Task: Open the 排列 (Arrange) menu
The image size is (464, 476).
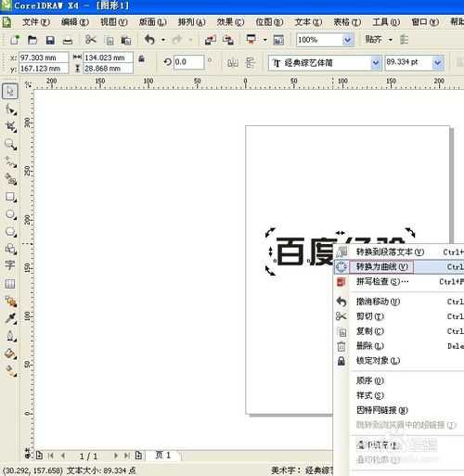Action: (191, 22)
